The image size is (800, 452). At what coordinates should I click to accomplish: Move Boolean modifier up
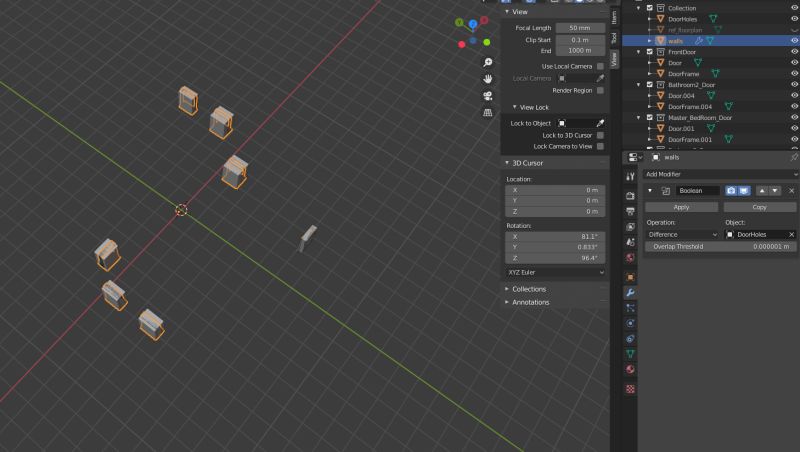point(762,191)
